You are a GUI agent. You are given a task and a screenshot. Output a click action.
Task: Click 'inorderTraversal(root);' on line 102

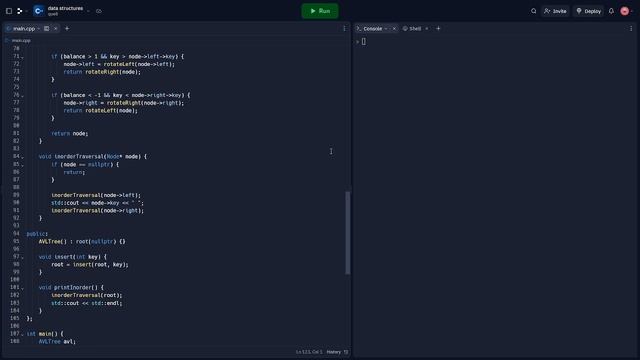click(87, 295)
